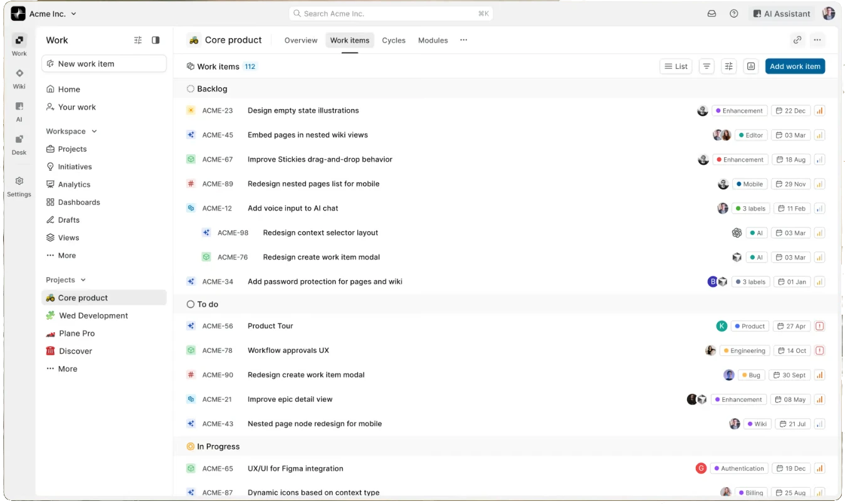This screenshot has width=845, height=504.
Task: Switch to the Modules tab
Action: click(433, 40)
